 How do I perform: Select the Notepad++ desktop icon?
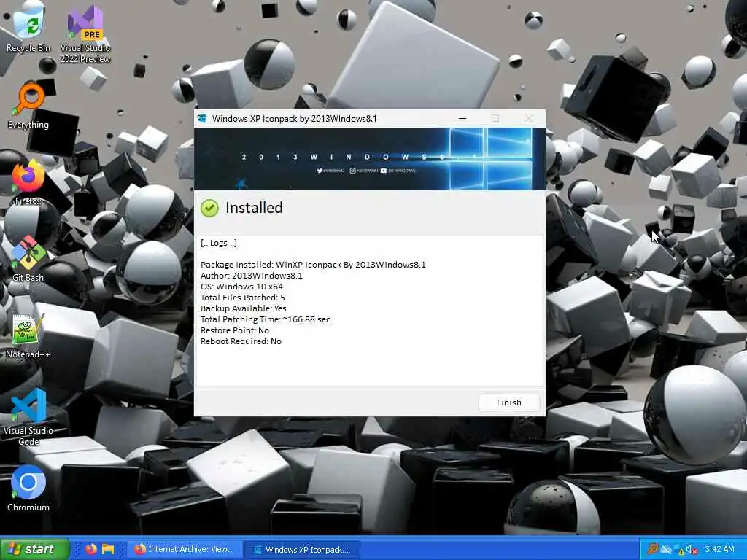tap(28, 335)
